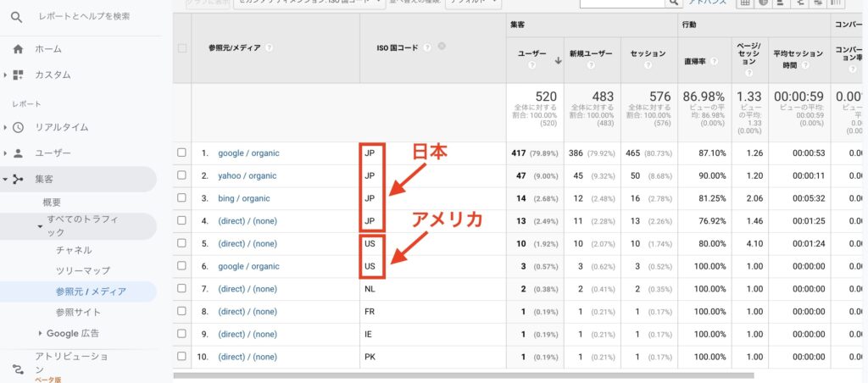This screenshot has height=383, width=868.
Task: Check row 5 (direct) US checkbox
Action: pyautogui.click(x=181, y=243)
